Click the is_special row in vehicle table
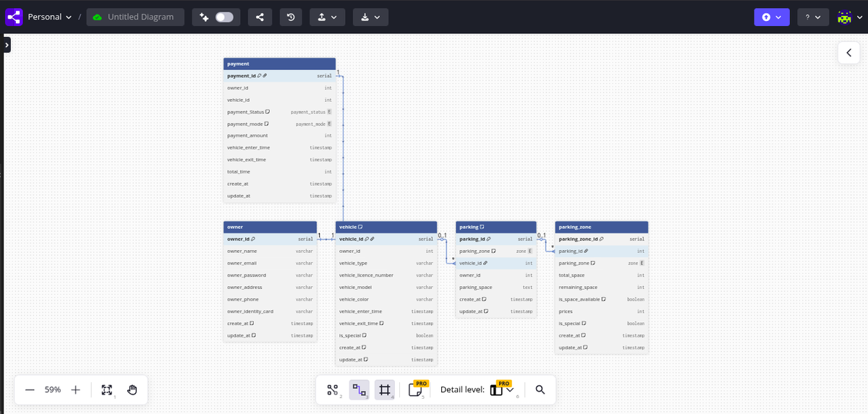This screenshot has width=868, height=414. [x=386, y=335]
